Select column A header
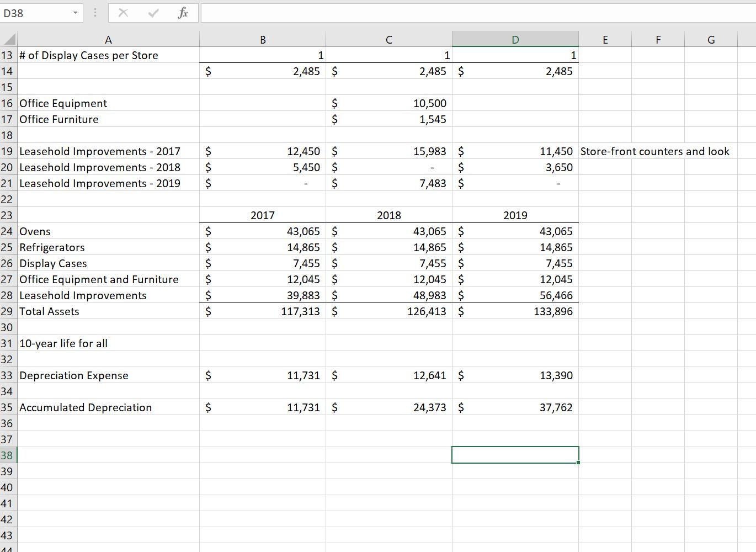This screenshot has height=552, width=756. click(108, 39)
